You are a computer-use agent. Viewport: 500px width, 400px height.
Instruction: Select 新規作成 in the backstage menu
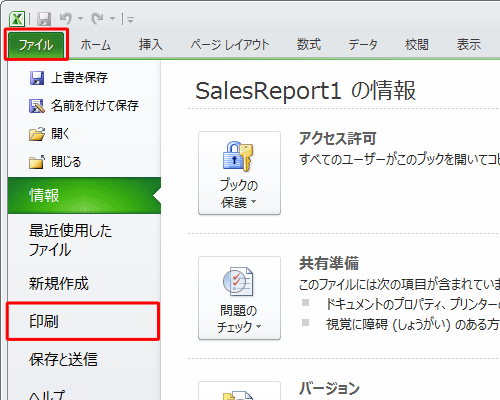tap(84, 283)
